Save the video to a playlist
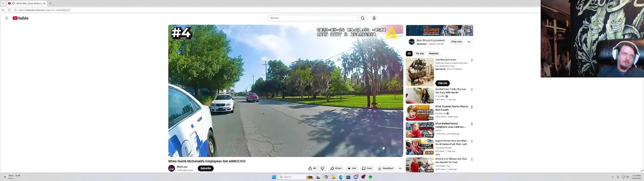 pos(367,168)
